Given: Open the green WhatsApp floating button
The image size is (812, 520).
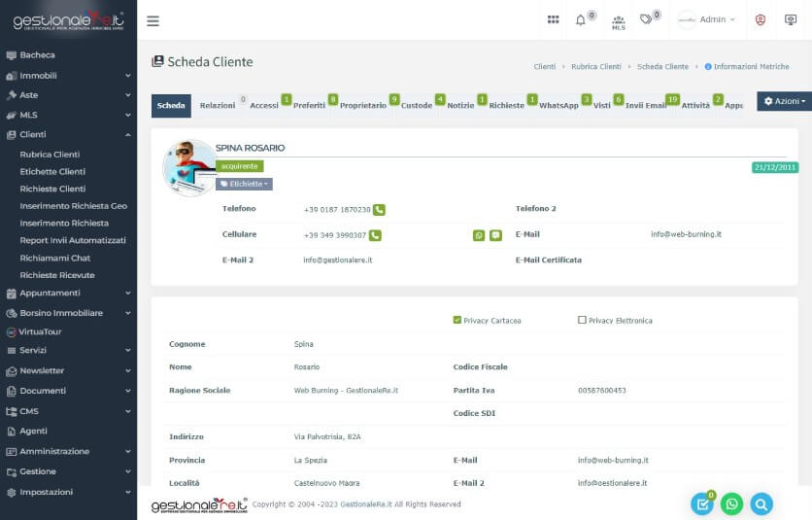Looking at the screenshot, I should pyautogui.click(x=731, y=503).
